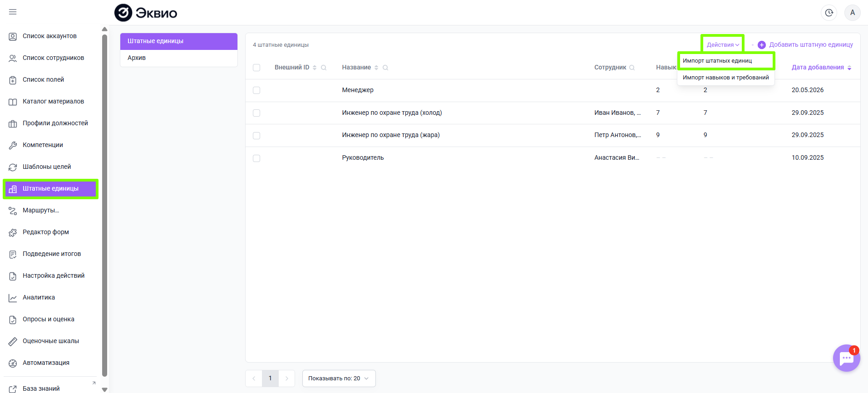Viewport: 868px width, 393px height.
Task: Click the sidebar scroll-down arrow
Action: tap(105, 389)
